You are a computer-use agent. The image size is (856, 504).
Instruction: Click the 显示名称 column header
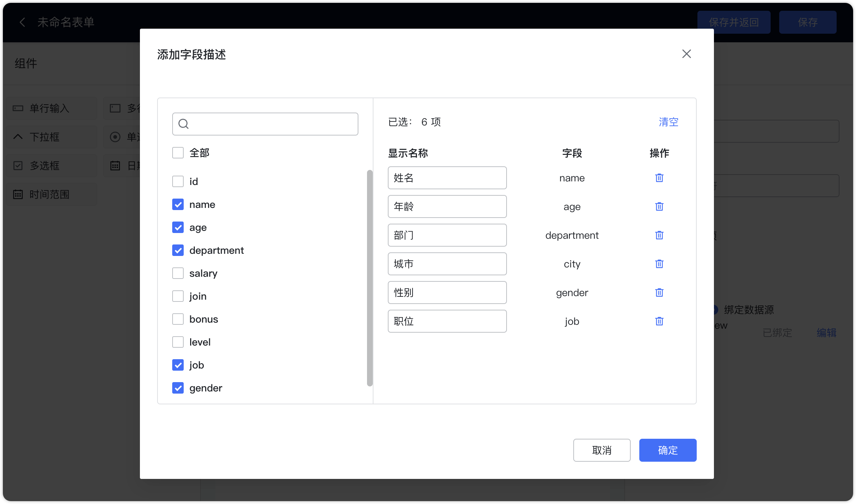pos(408,153)
